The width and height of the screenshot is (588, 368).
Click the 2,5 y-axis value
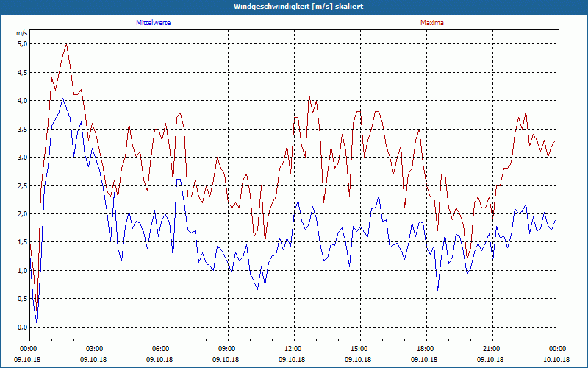pyautogui.click(x=23, y=186)
